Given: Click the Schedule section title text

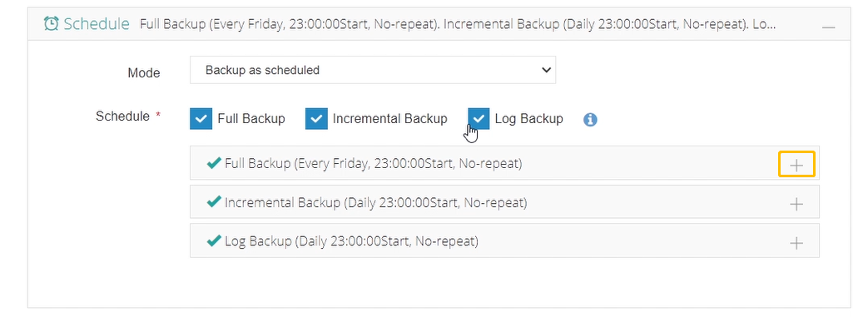Looking at the screenshot, I should click(97, 24).
